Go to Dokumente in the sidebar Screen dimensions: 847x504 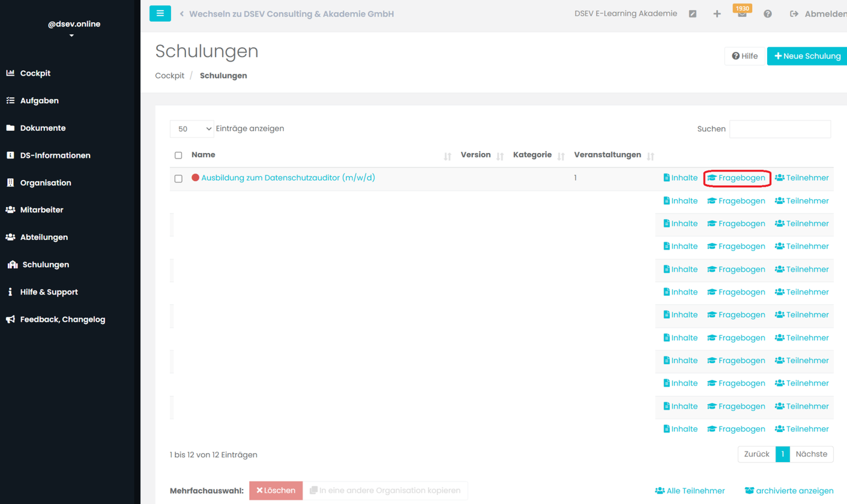36,128
